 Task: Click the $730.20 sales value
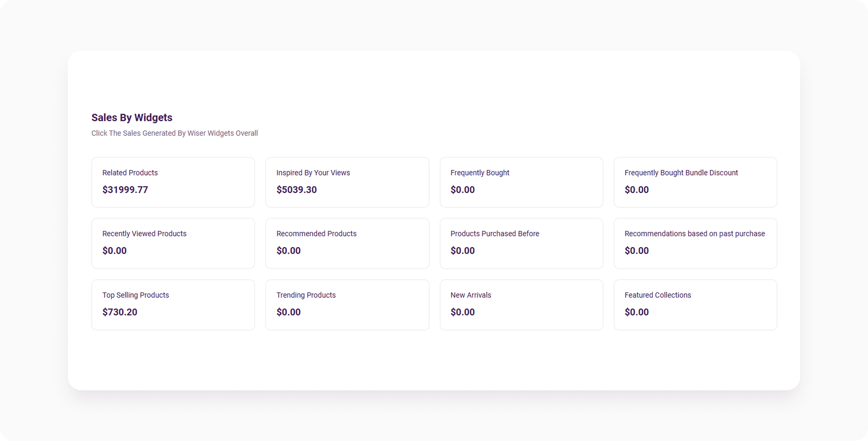click(x=120, y=312)
